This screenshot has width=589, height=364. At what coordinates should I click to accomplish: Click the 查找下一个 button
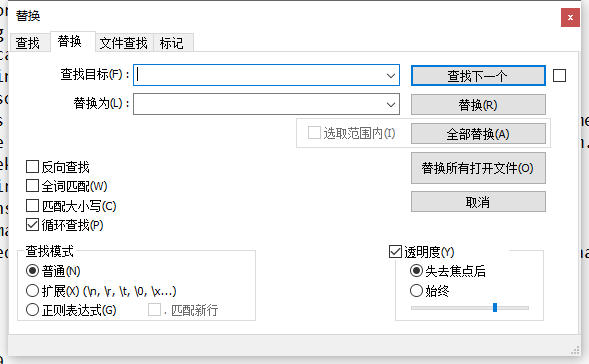tap(478, 76)
